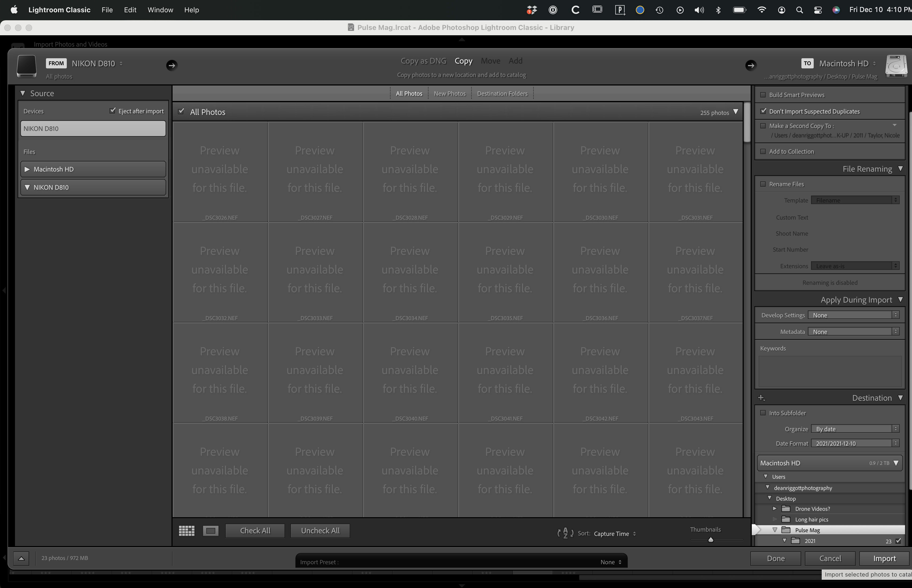Click the Add import mode icon
This screenshot has height=588, width=912.
[515, 60]
